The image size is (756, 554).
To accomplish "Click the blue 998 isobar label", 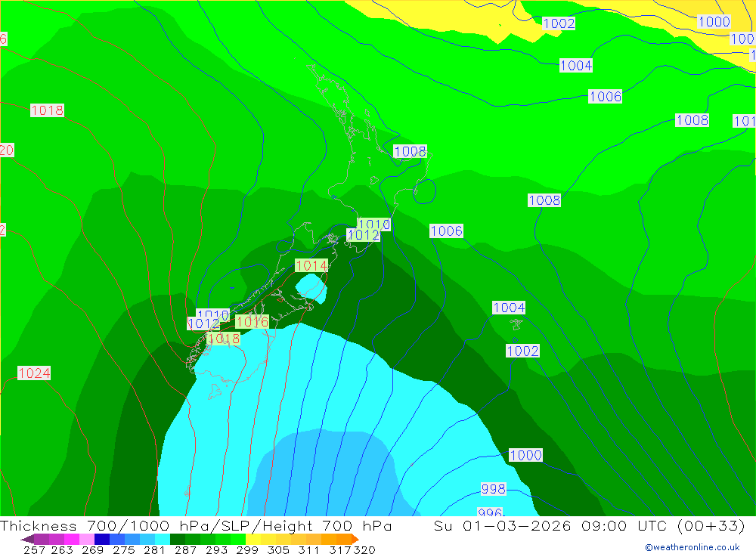I will [493, 489].
